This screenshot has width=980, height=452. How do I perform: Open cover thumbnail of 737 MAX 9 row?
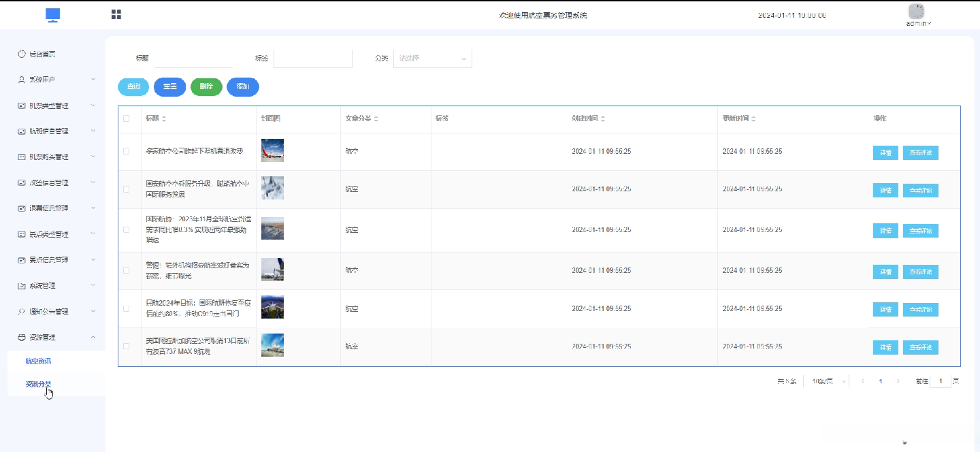tap(272, 345)
